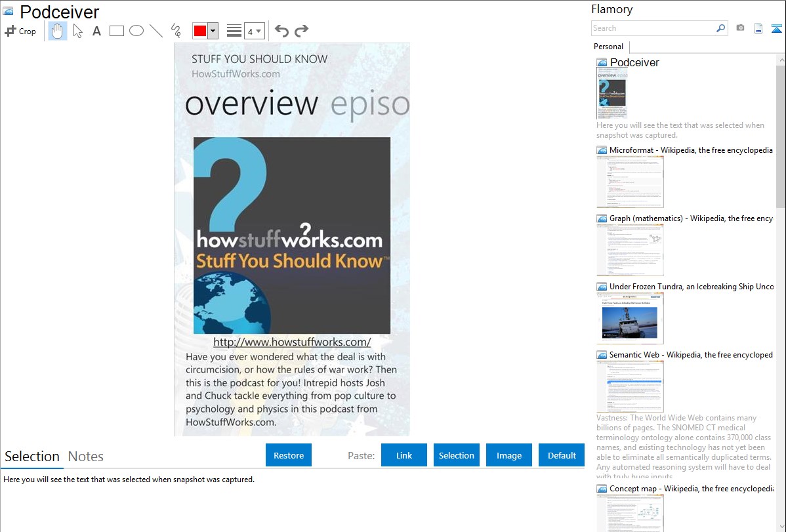Open the line width 4 dropdown
Screen dimensions: 786x532
click(x=254, y=31)
